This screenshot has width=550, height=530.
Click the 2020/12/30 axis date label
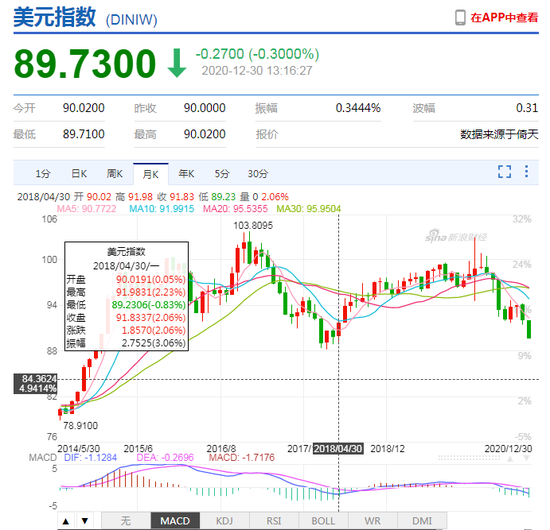pos(508,449)
